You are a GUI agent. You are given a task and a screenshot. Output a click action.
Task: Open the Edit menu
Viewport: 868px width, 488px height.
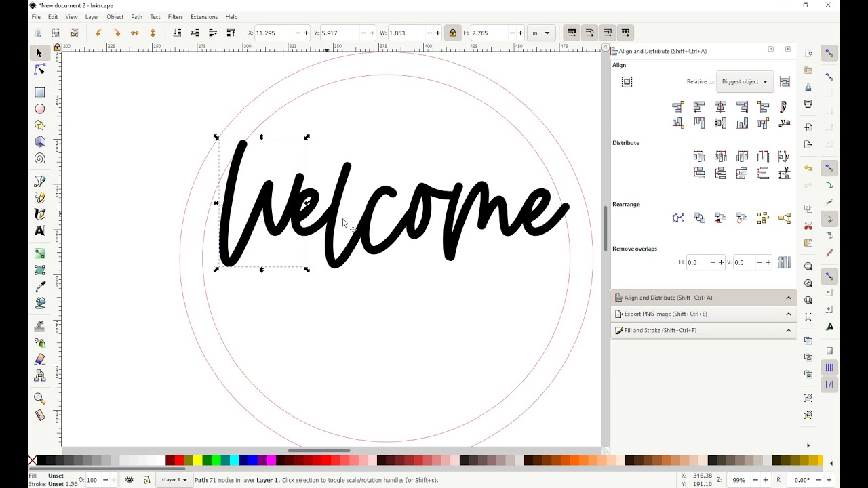pos(53,17)
